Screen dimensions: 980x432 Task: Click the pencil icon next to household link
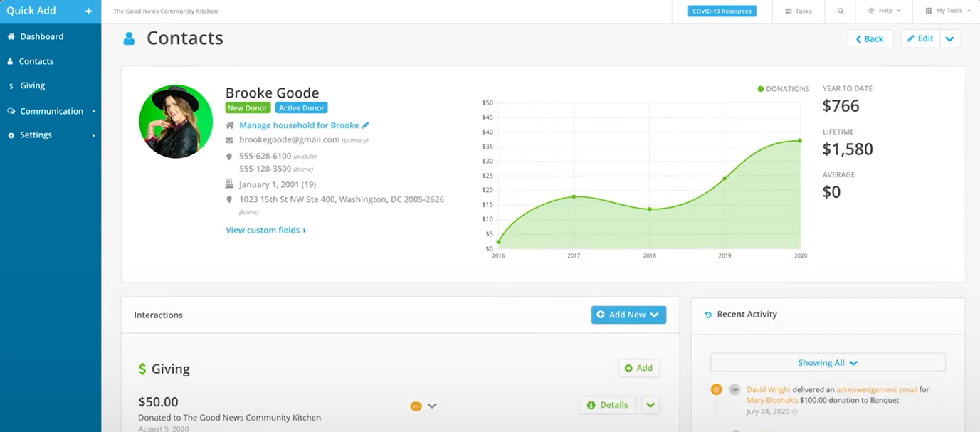(x=366, y=125)
